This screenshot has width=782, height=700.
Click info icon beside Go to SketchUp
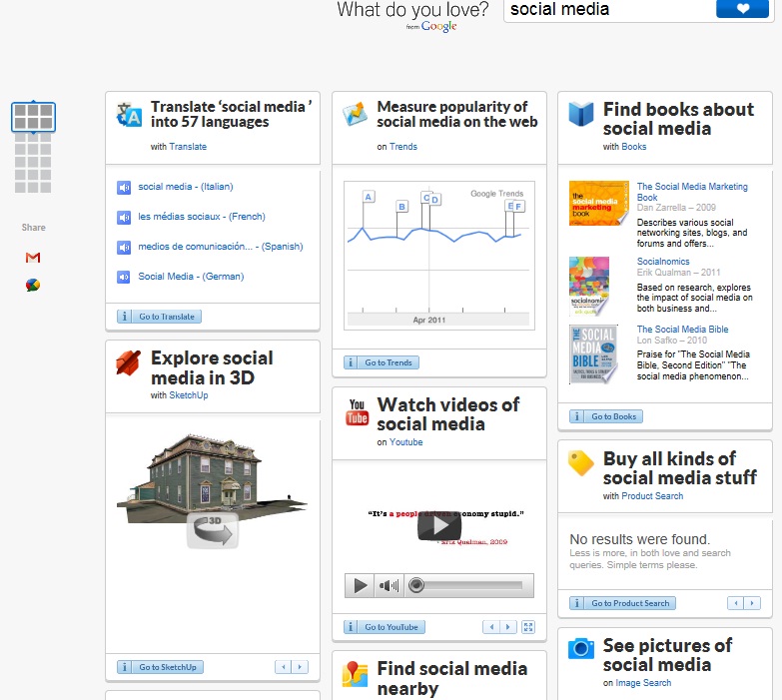pos(124,667)
